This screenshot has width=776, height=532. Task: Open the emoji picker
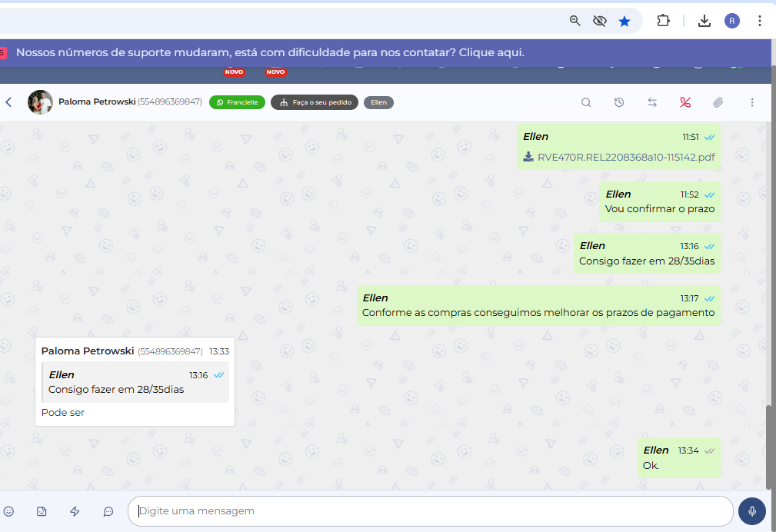coord(9,511)
